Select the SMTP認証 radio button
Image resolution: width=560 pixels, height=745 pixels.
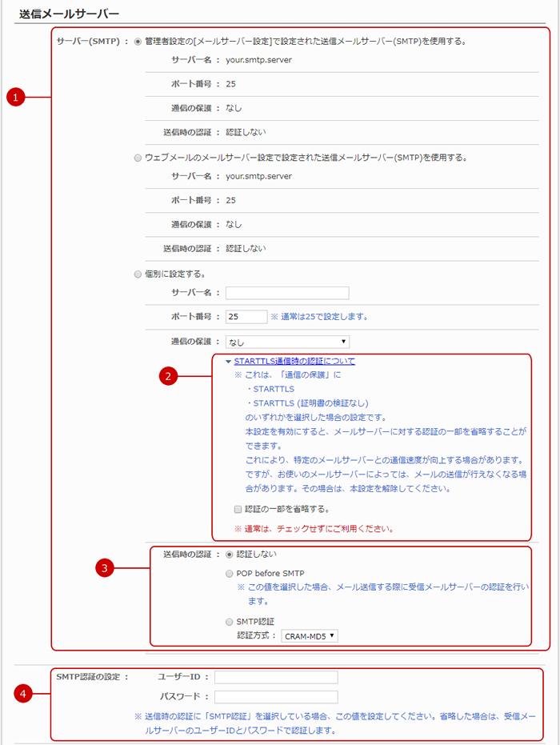(230, 621)
